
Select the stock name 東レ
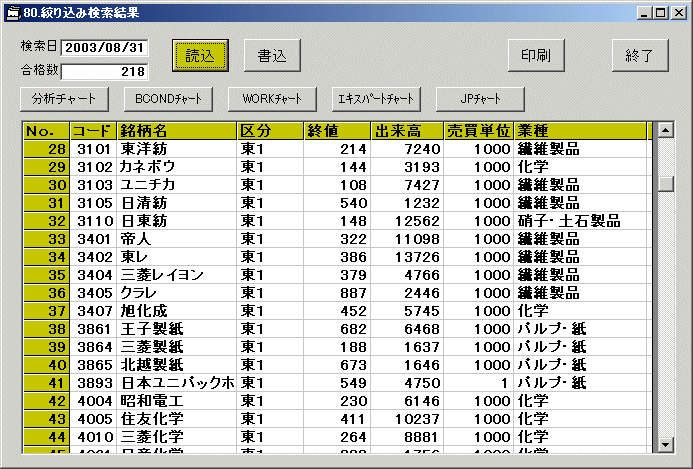pos(177,257)
